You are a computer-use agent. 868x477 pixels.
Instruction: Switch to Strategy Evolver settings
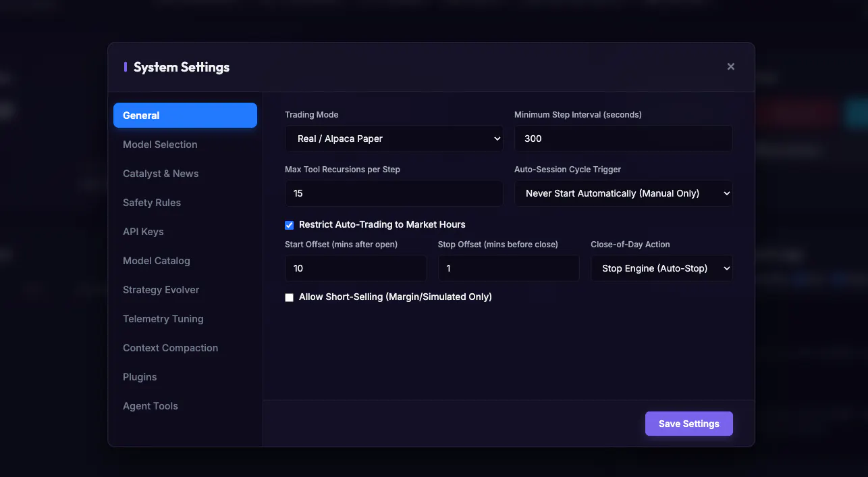[x=185, y=289]
